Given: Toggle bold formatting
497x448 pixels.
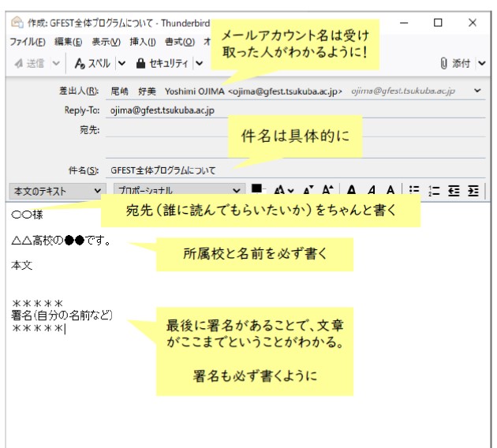Looking at the screenshot, I should click(x=351, y=190).
